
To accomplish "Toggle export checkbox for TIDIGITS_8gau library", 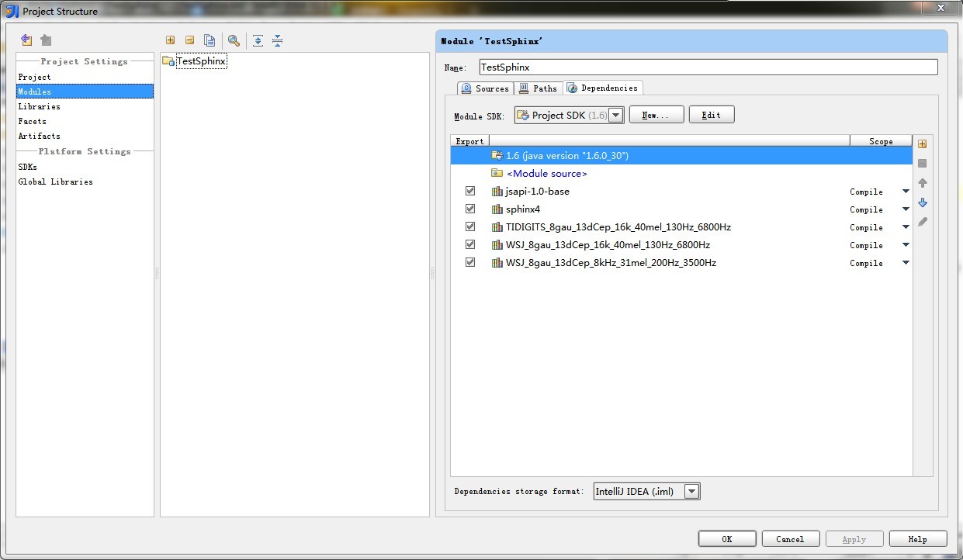I will click(x=469, y=226).
